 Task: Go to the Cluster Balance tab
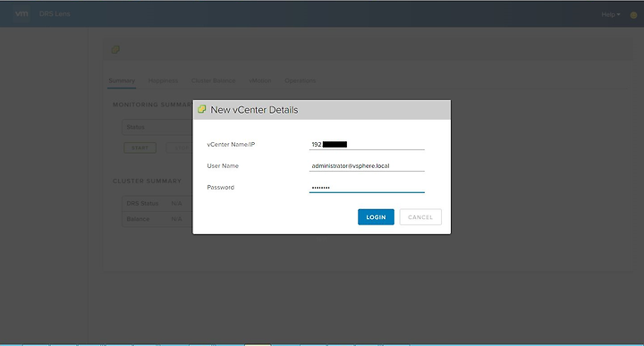point(213,80)
